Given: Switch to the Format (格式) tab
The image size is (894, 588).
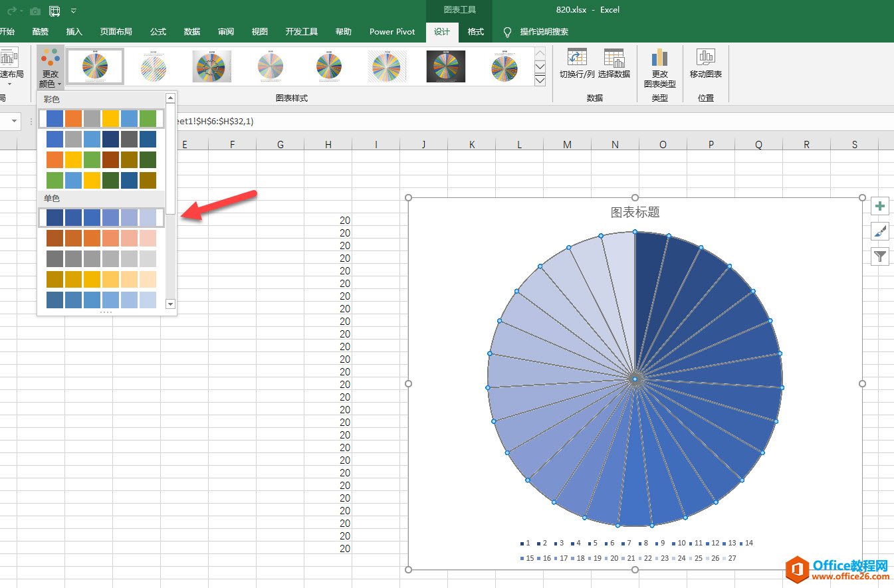Looking at the screenshot, I should pyautogui.click(x=476, y=32).
